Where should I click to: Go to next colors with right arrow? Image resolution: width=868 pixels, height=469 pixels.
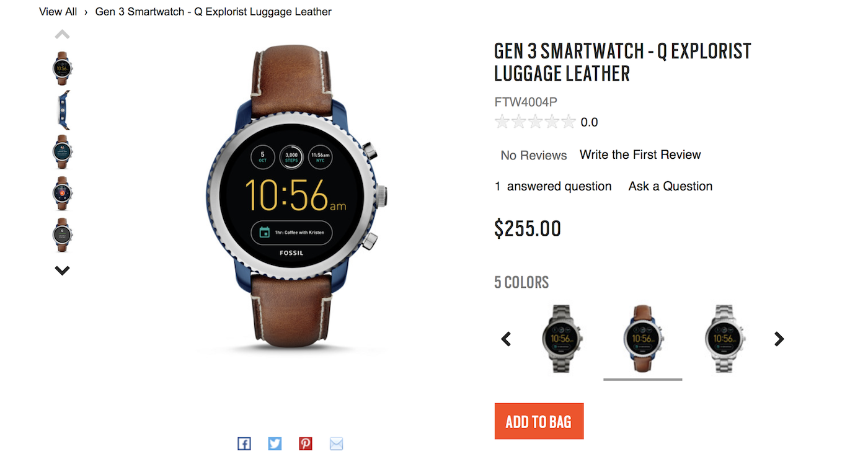[779, 339]
